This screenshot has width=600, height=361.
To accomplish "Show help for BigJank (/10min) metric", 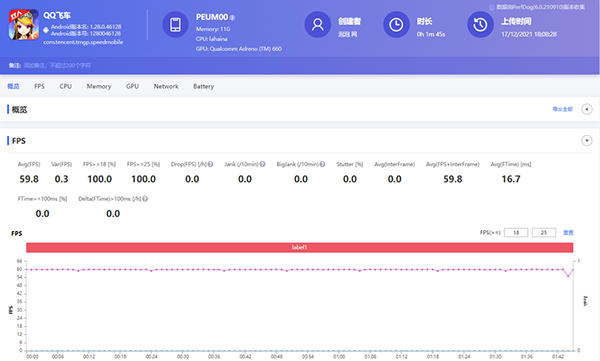I will (322, 164).
